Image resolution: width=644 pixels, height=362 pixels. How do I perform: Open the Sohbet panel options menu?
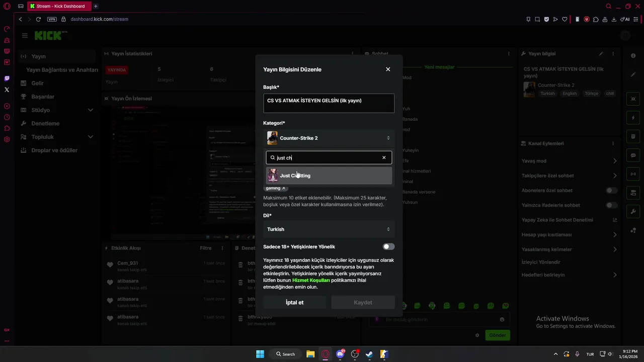[509, 54]
